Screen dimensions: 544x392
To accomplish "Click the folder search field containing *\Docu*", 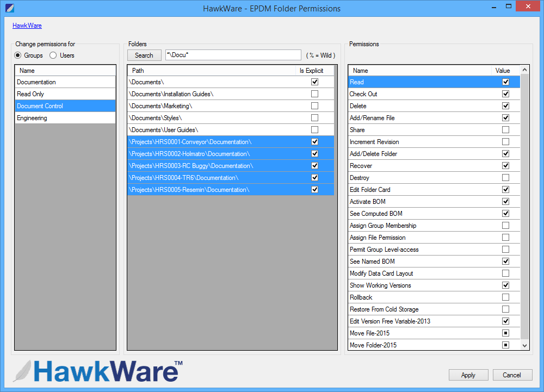I will (233, 55).
